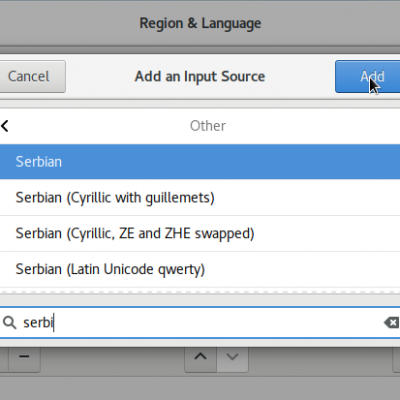Click the Region & Language window title
Screen dimensions: 400x400
200,23
